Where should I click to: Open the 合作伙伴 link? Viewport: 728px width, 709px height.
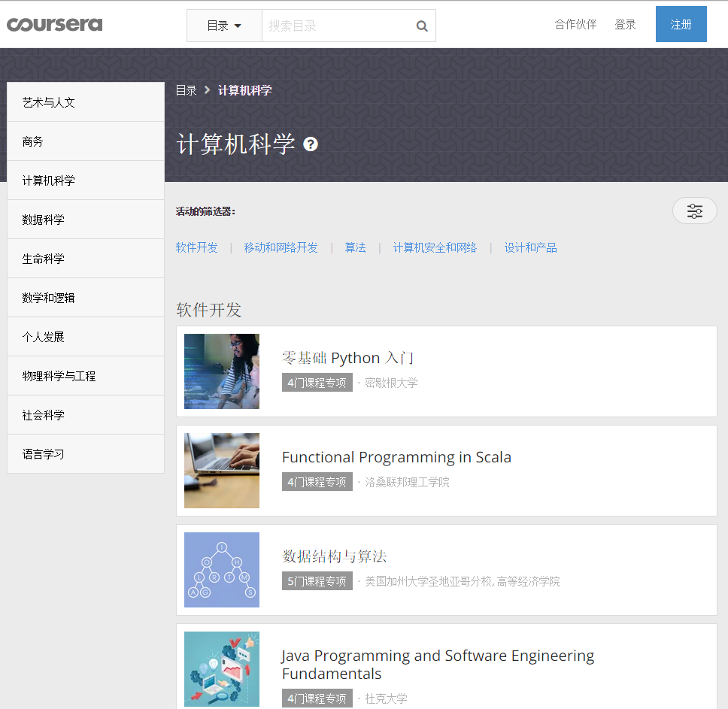point(575,24)
